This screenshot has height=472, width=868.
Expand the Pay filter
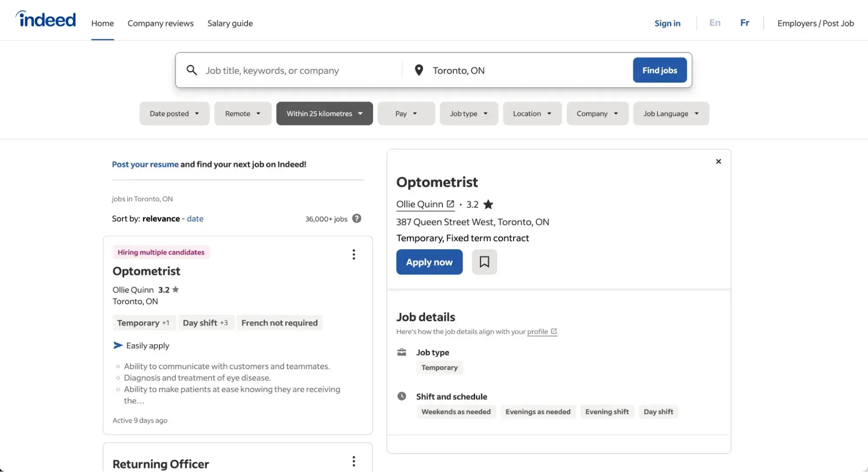pos(406,113)
